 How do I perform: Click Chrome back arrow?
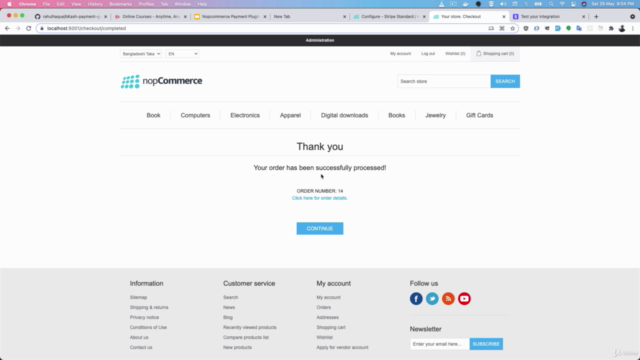[7, 28]
